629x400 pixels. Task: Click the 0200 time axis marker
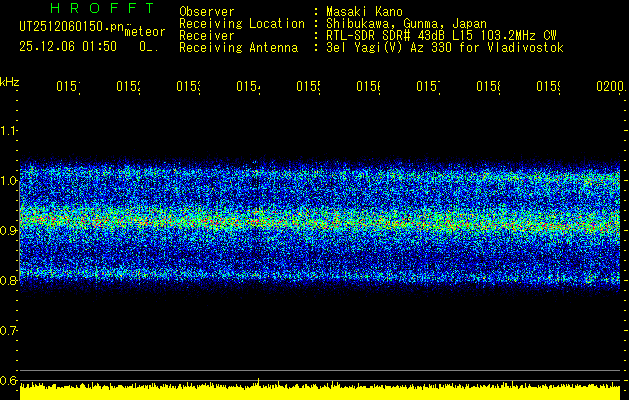[608, 87]
